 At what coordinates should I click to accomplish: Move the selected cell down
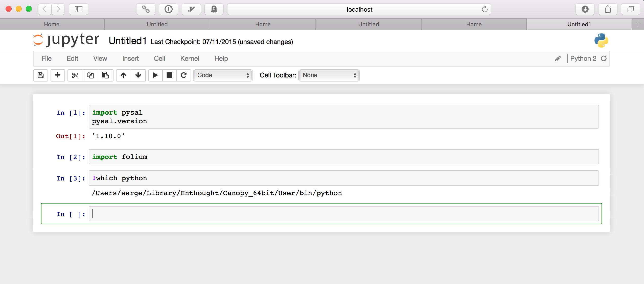pos(138,75)
